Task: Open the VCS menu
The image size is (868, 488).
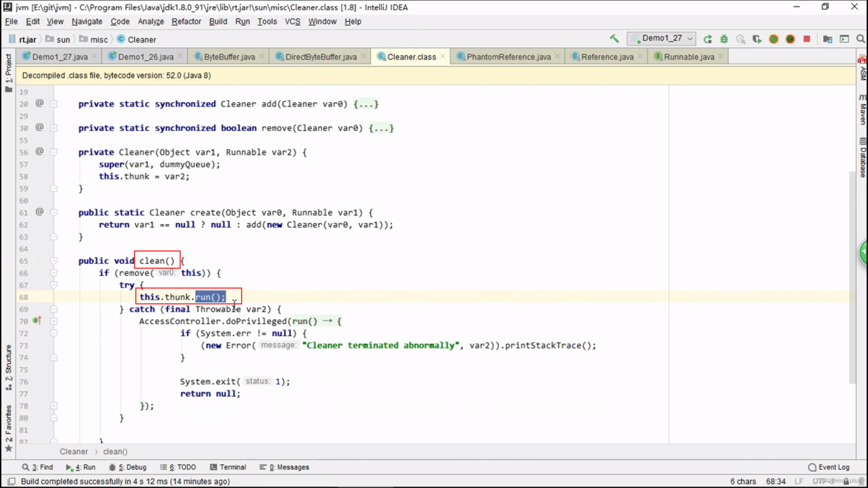Action: click(292, 21)
